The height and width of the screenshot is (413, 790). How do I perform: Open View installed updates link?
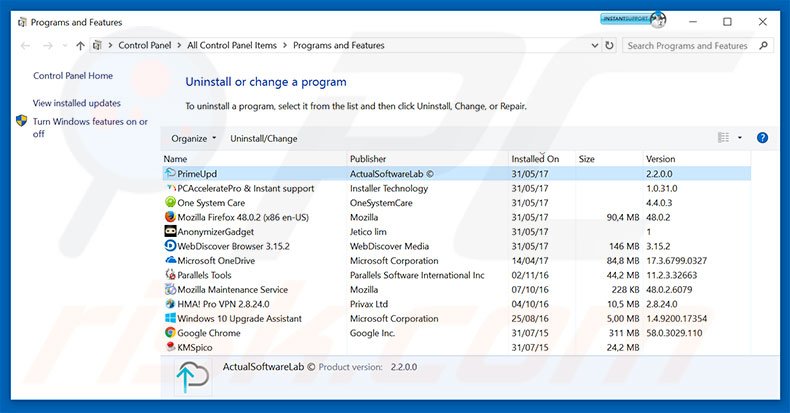(77, 103)
